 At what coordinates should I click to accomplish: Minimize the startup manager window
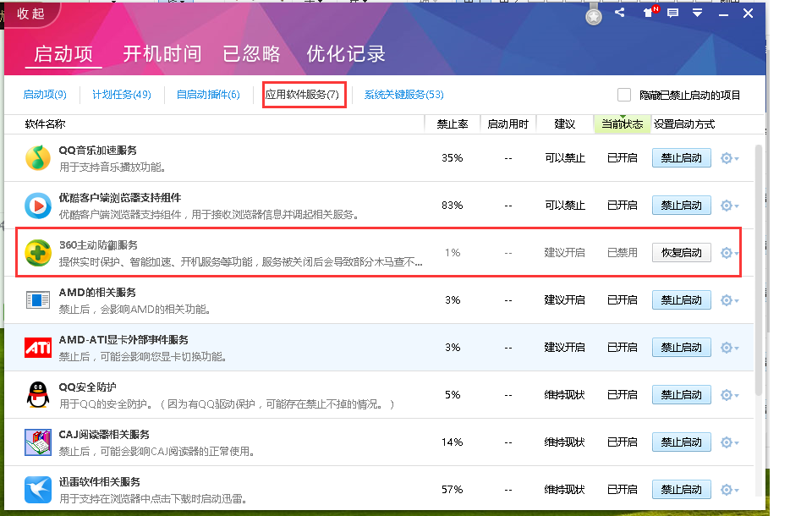click(x=723, y=14)
